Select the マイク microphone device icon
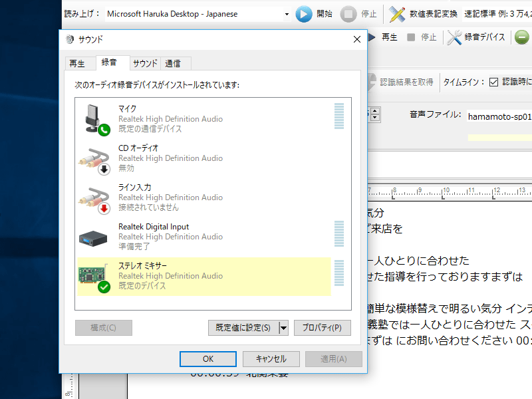This screenshot has width=532, height=399. (97, 120)
